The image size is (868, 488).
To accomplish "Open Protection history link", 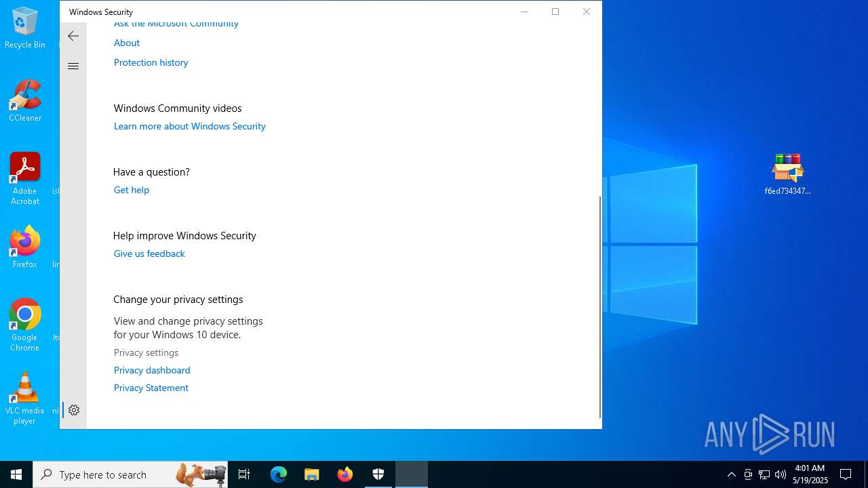I will 151,62.
